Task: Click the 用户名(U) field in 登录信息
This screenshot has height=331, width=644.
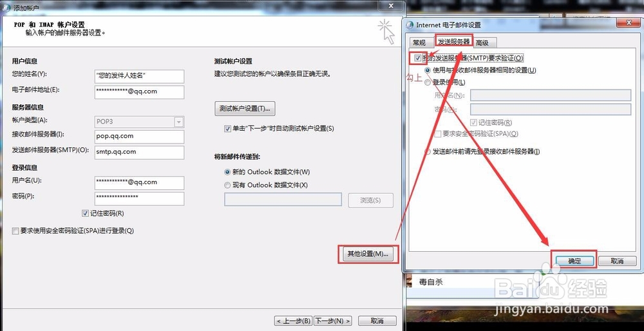Action: pyautogui.click(x=139, y=183)
